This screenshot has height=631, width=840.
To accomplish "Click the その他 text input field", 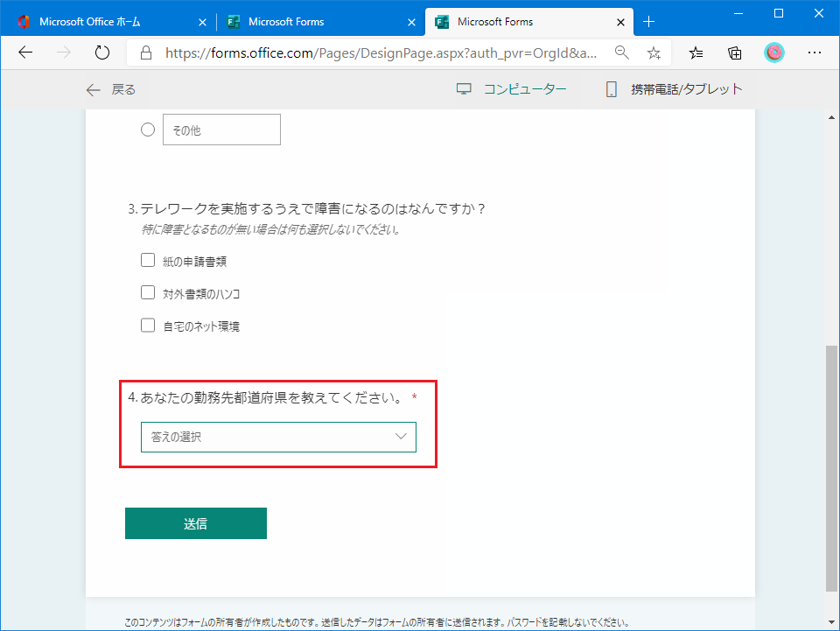I will coord(221,130).
